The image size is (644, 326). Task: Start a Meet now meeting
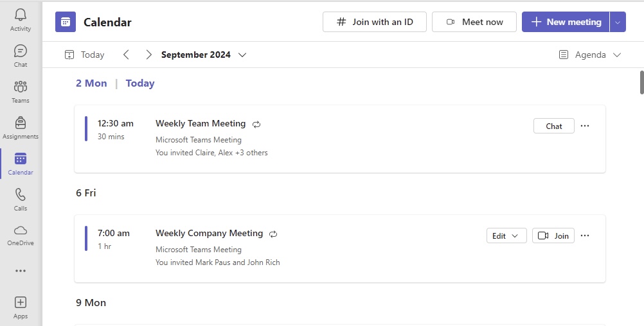click(x=474, y=22)
